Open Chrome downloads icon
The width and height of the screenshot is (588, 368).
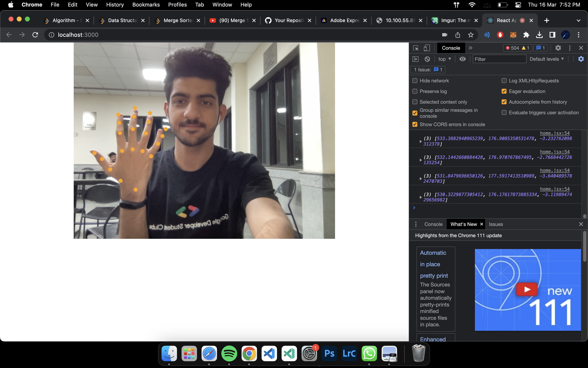(539, 35)
